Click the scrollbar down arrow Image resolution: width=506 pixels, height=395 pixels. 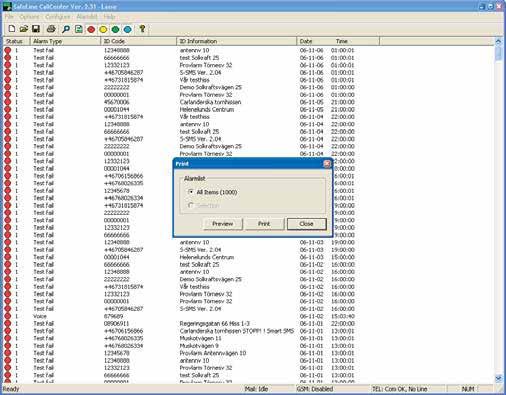click(x=498, y=379)
